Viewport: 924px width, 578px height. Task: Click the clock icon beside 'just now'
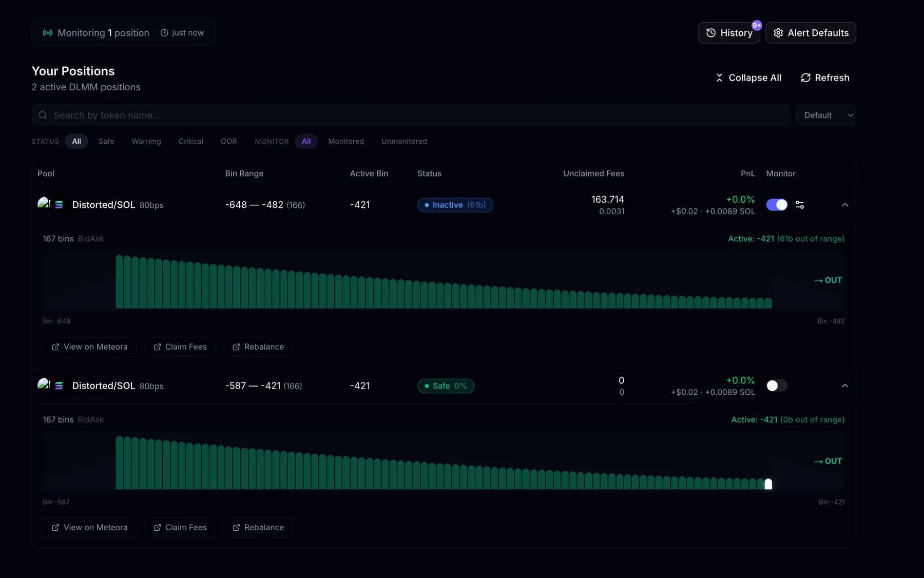click(x=164, y=33)
